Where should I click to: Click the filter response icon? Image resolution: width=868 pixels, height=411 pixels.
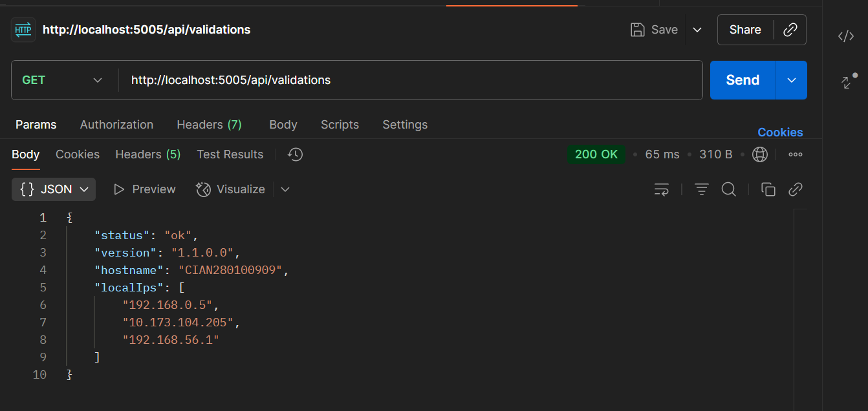click(x=702, y=189)
